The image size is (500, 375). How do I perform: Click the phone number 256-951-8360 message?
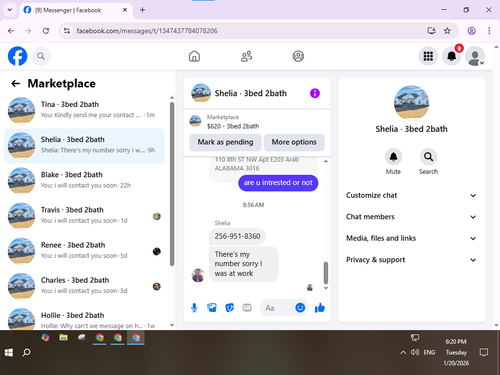237,236
